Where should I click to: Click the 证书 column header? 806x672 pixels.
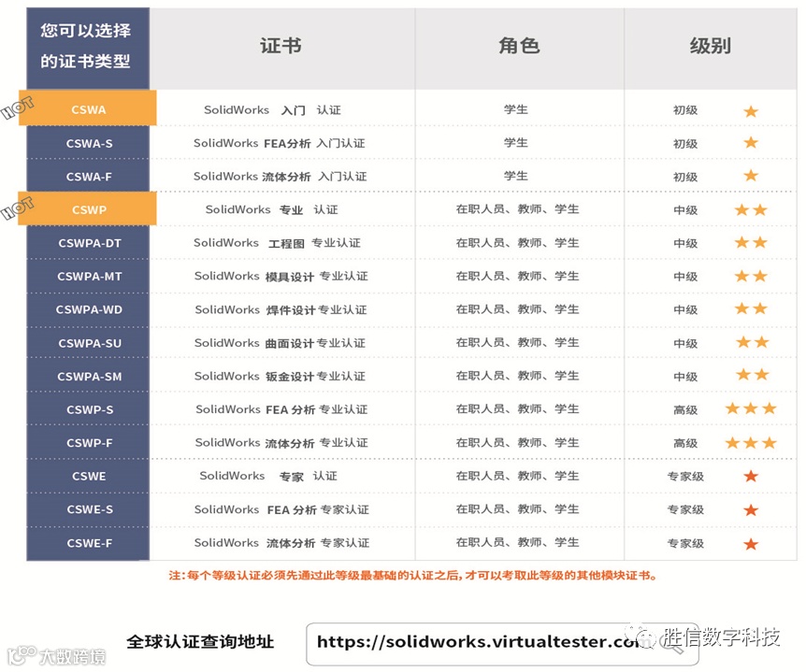[x=281, y=46]
